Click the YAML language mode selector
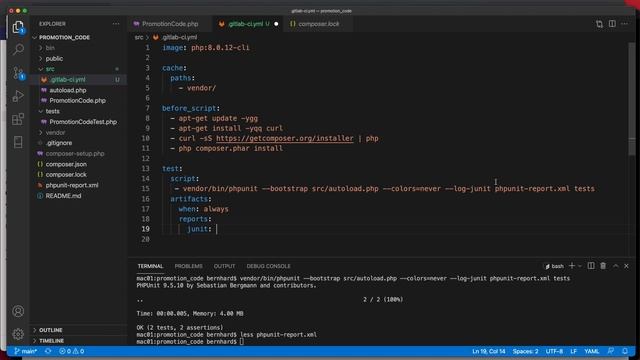The image size is (640, 360). pos(591,351)
